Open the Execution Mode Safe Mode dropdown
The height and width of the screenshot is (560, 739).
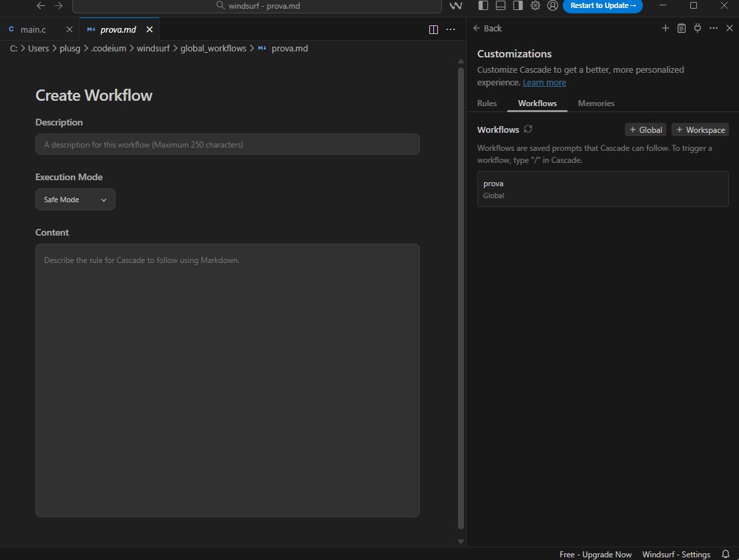click(x=75, y=200)
